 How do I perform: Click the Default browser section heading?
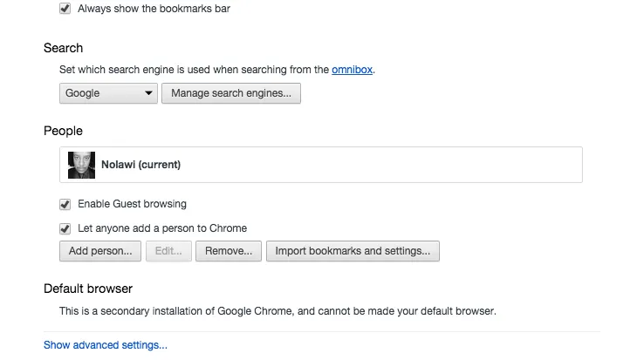pos(87,289)
